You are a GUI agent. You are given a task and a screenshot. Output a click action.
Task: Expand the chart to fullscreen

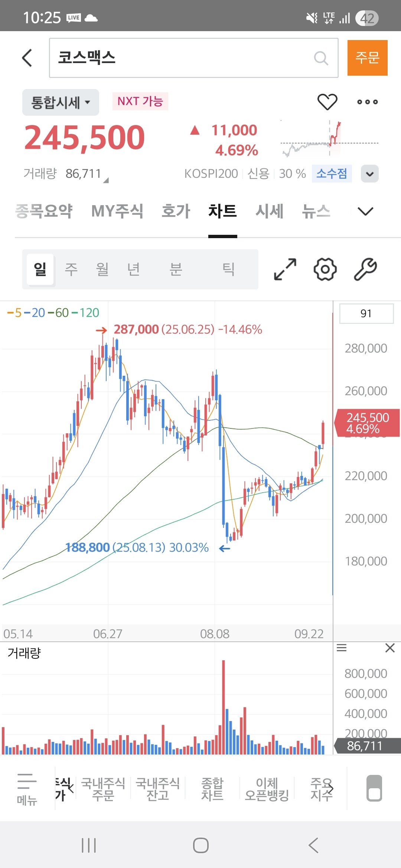[285, 269]
